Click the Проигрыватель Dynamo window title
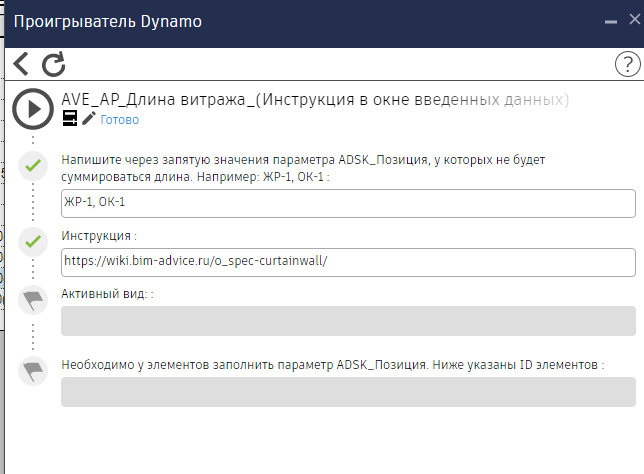 click(108, 22)
